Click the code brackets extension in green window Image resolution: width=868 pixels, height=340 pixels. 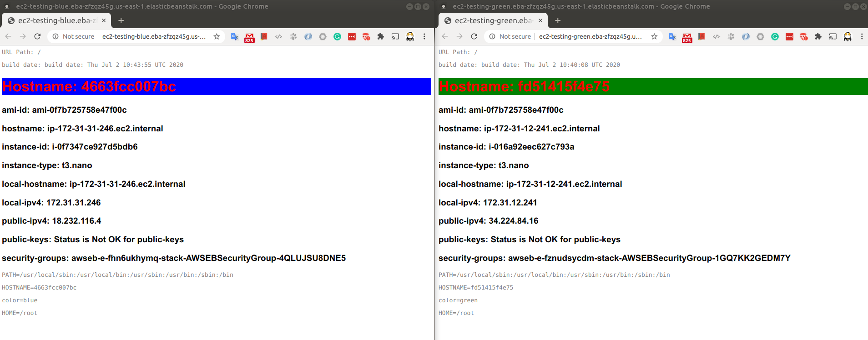click(x=716, y=36)
